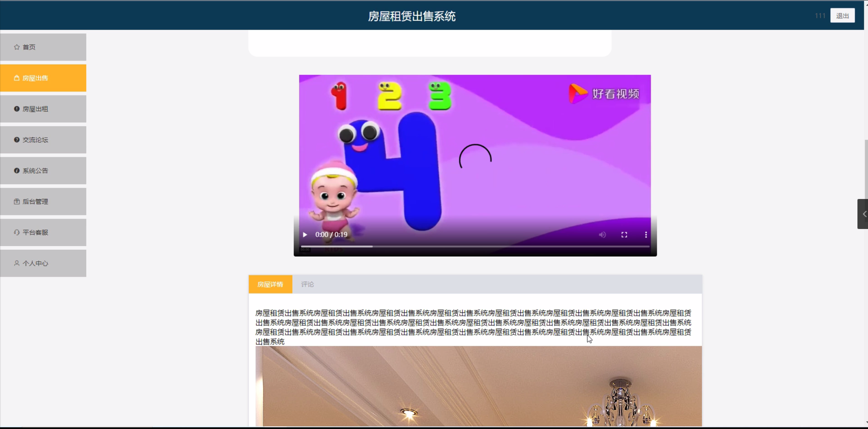
Task: Click the bag icon beside 房屋出售
Action: [16, 78]
